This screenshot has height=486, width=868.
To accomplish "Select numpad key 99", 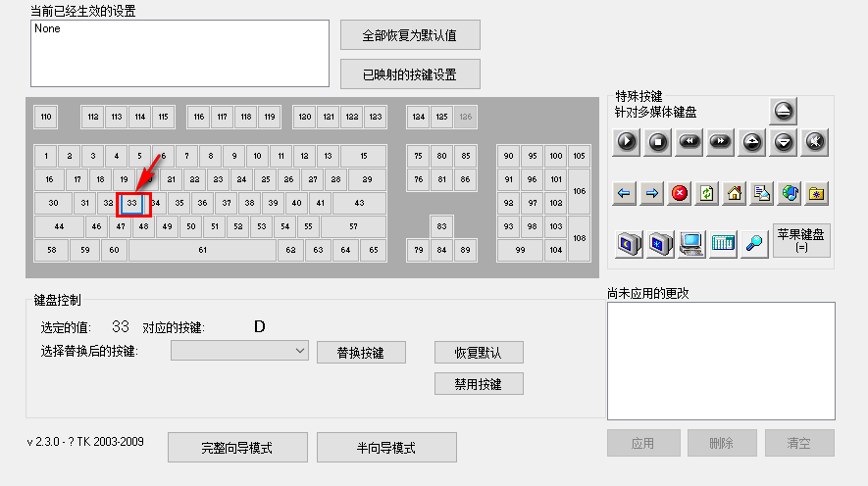I will 521,250.
